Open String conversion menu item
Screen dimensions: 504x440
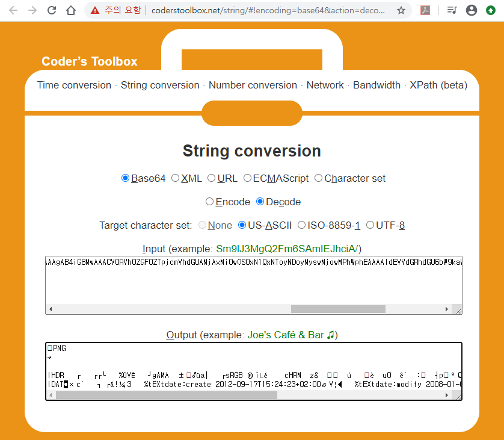pyautogui.click(x=160, y=85)
